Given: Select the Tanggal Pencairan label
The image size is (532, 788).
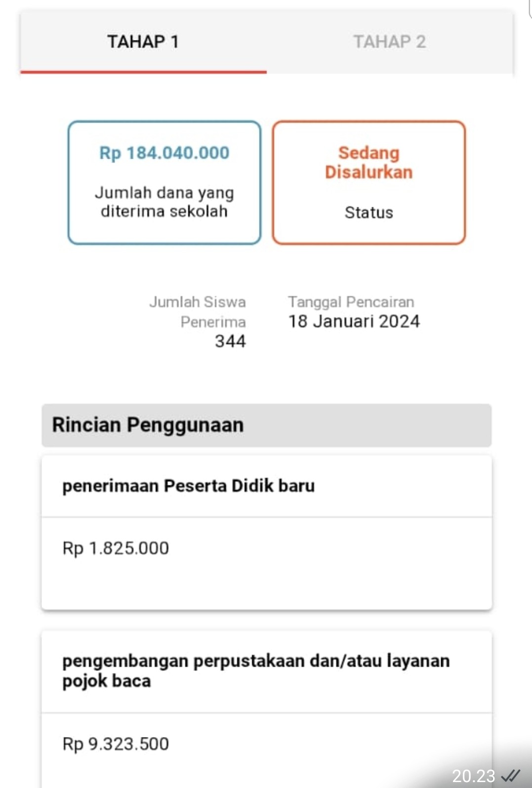Looking at the screenshot, I should pyautogui.click(x=351, y=302).
